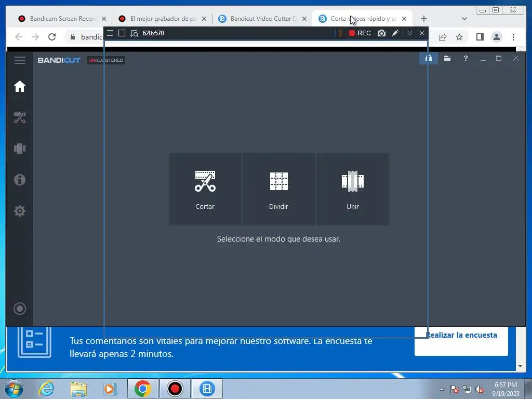
Task: Enable the drawing pencil tool
Action: click(x=395, y=33)
